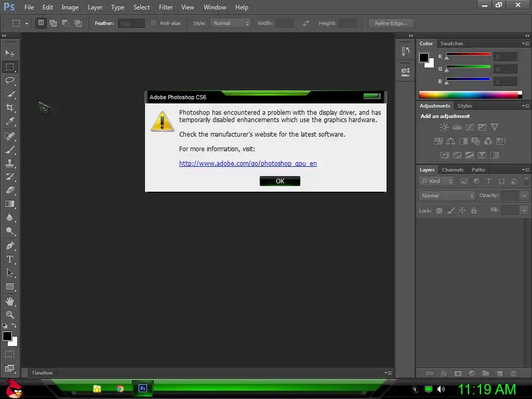This screenshot has height=399, width=532.
Task: Toggle Lock image pixels
Action: 451,211
